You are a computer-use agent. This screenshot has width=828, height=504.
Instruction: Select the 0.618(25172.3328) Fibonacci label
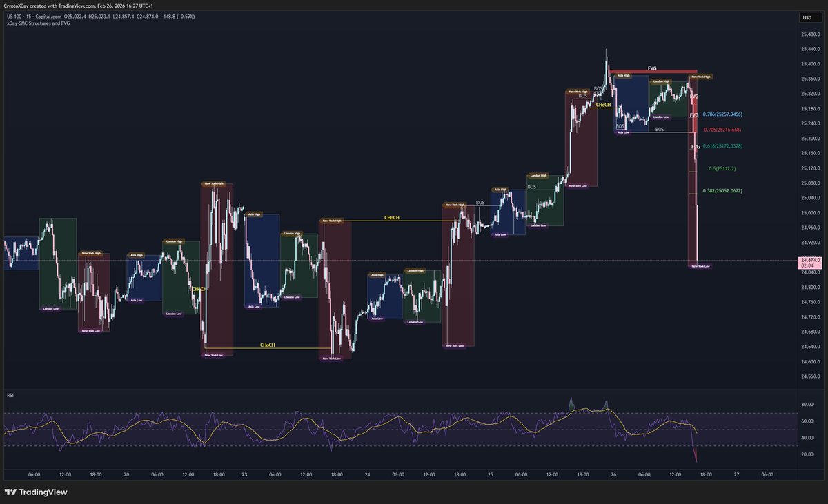722,145
